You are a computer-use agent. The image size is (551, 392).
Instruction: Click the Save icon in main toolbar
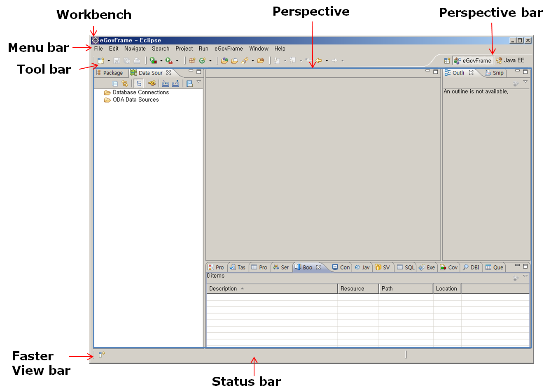pyautogui.click(x=117, y=61)
